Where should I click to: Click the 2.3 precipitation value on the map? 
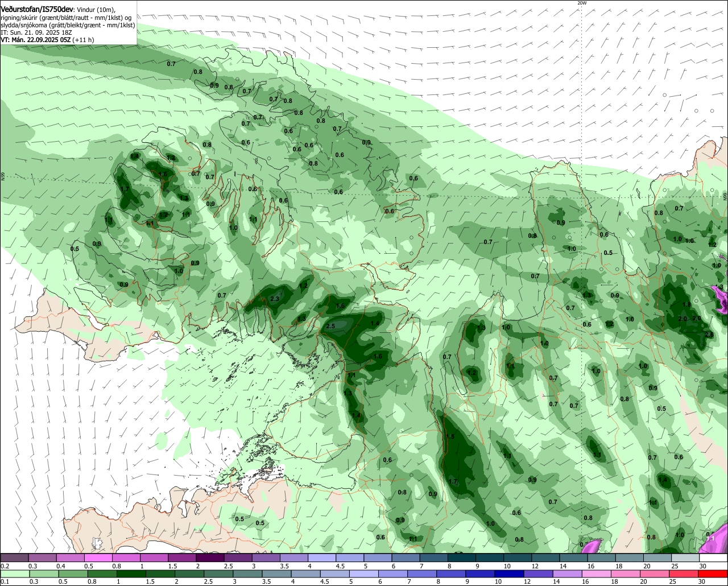click(275, 299)
